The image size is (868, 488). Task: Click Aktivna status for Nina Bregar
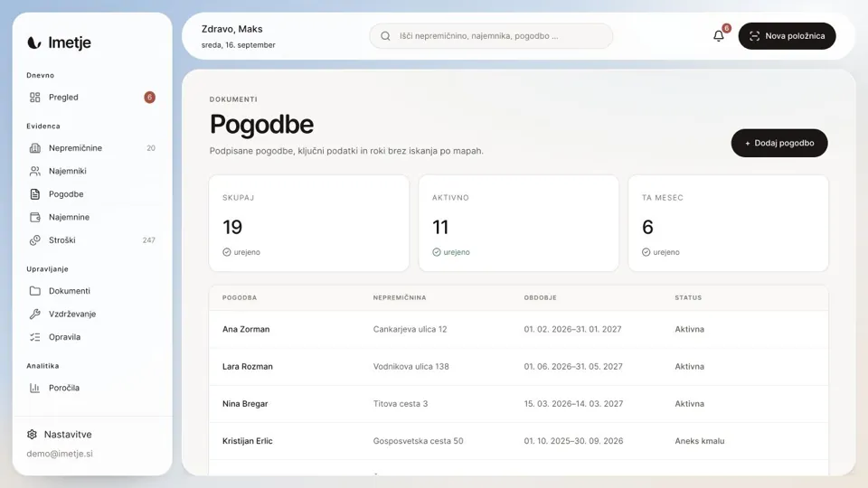click(x=689, y=404)
